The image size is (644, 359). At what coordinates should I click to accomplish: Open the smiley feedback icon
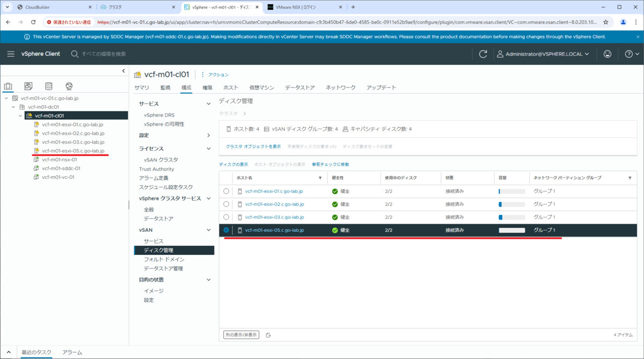[608, 54]
